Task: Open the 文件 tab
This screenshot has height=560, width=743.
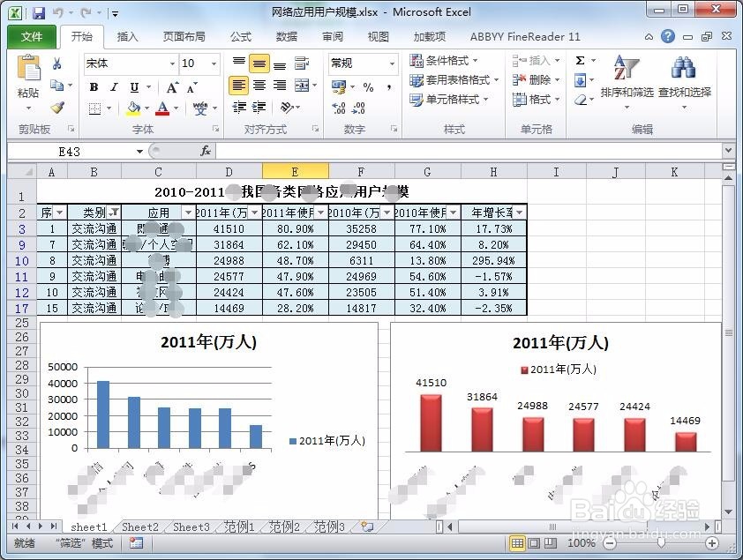Action: pyautogui.click(x=31, y=36)
